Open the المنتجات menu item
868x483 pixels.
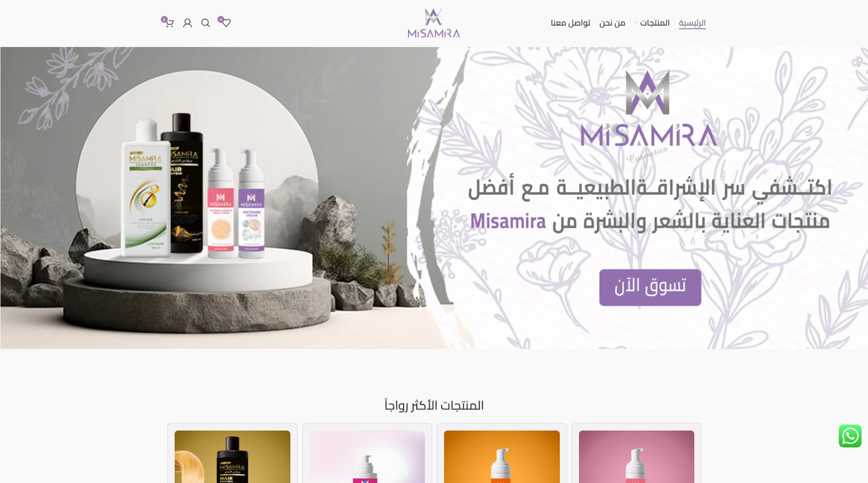pos(655,23)
